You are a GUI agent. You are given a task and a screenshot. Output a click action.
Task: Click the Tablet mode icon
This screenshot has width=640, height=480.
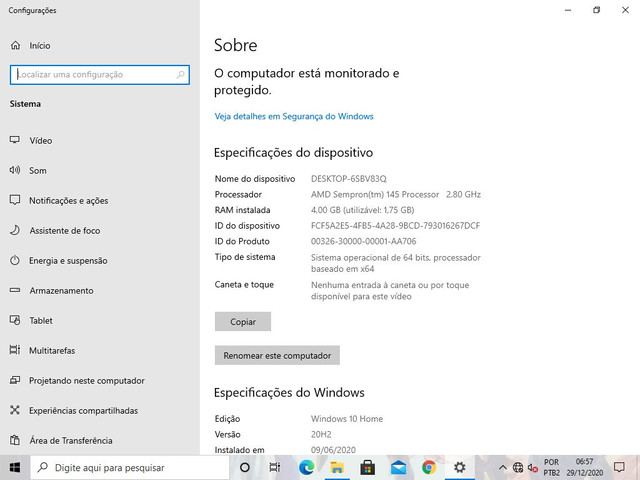click(15, 320)
